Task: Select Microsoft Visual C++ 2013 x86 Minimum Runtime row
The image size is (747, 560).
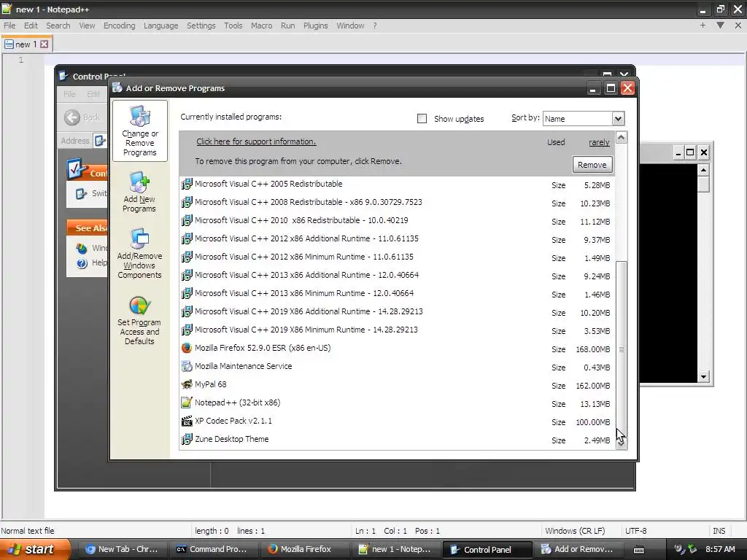Action: [397, 293]
